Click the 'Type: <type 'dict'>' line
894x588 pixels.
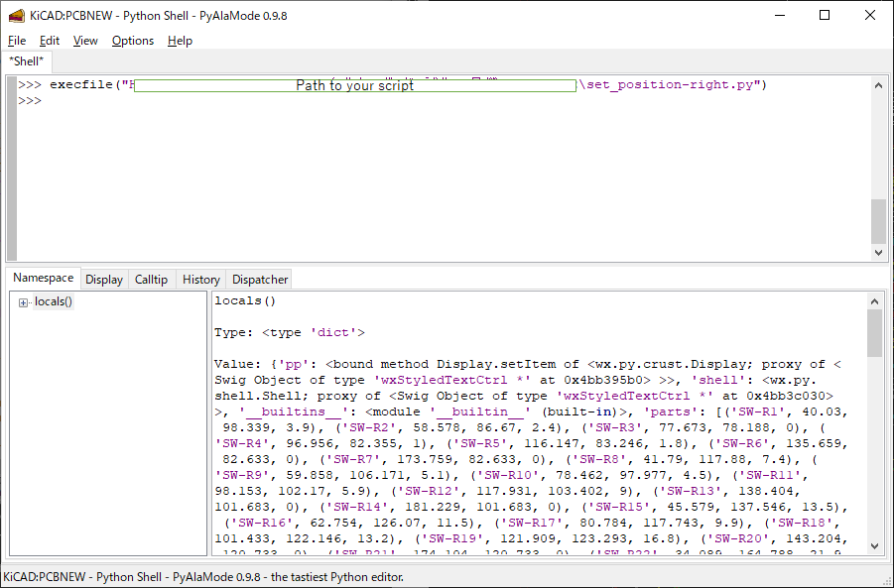pyautogui.click(x=290, y=332)
